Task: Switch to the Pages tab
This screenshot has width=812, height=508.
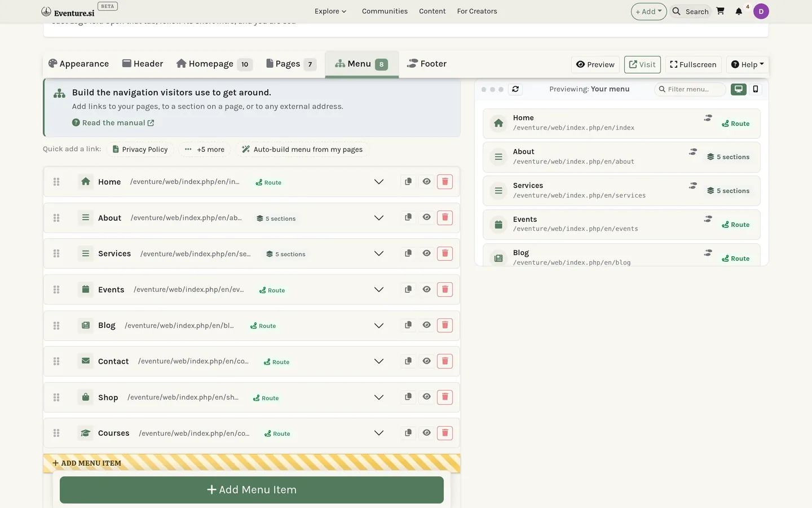Action: click(291, 64)
